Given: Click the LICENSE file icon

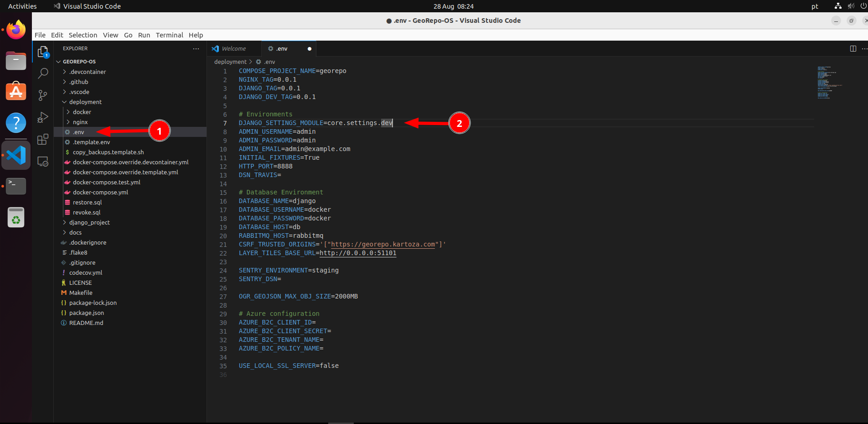Looking at the screenshot, I should pos(64,283).
